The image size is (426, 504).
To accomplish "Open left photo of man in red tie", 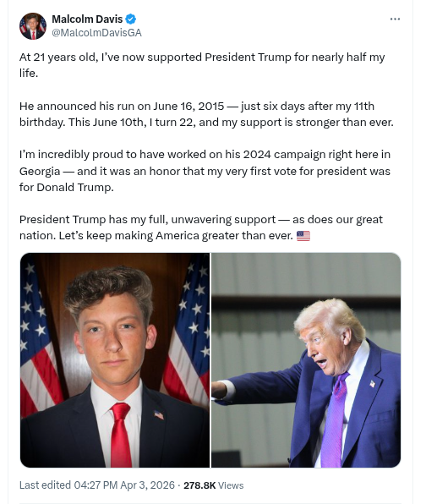I will point(115,360).
